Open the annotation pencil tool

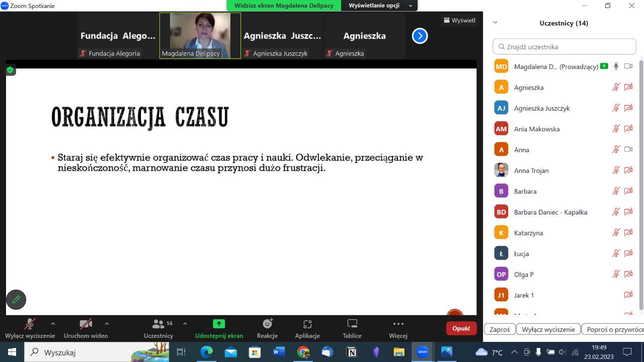[16, 300]
